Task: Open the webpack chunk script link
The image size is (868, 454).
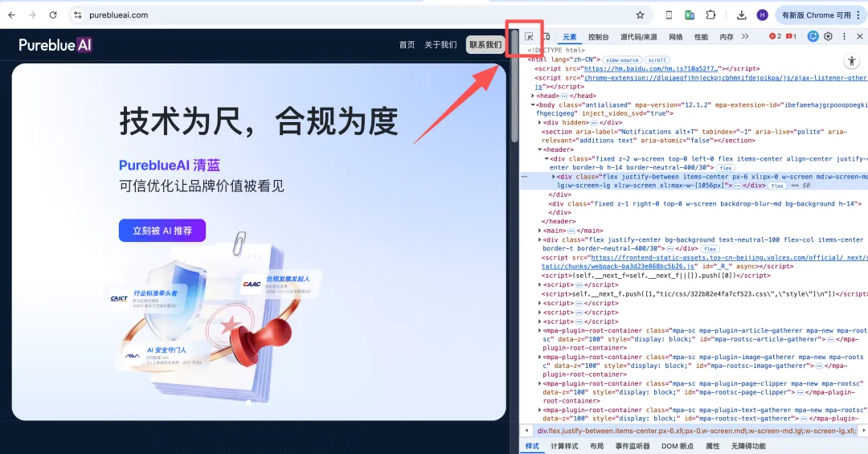Action: click(727, 257)
